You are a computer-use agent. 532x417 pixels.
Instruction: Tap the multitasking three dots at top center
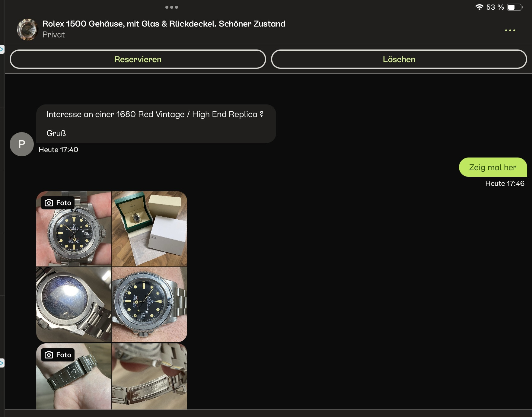pos(172,7)
